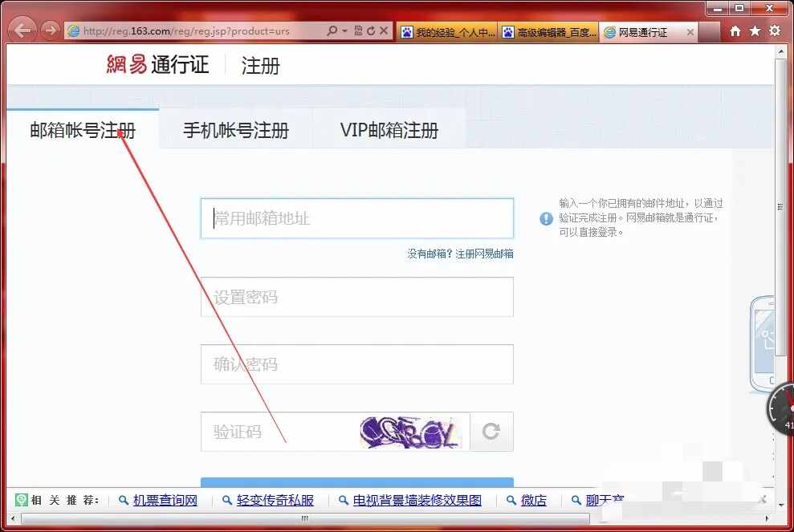
Task: Go forward with the browser forward arrow
Action: pyautogui.click(x=50, y=30)
